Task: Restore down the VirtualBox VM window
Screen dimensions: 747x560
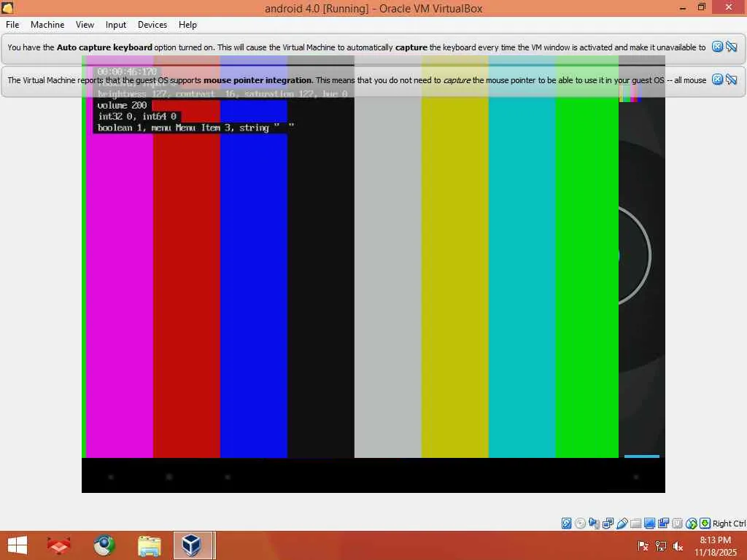Action: click(701, 7)
